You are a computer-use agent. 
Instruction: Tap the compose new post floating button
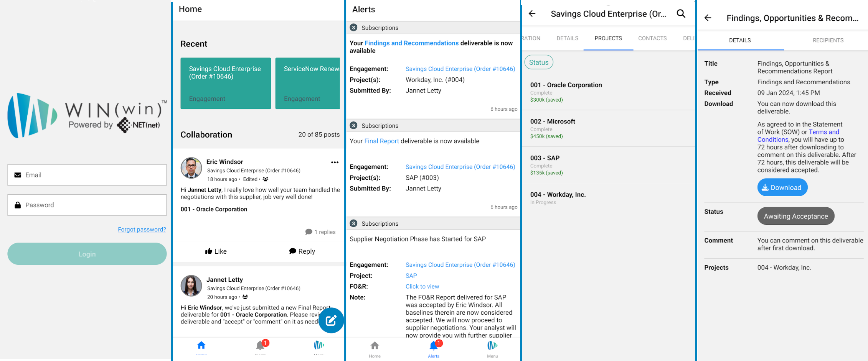331,320
